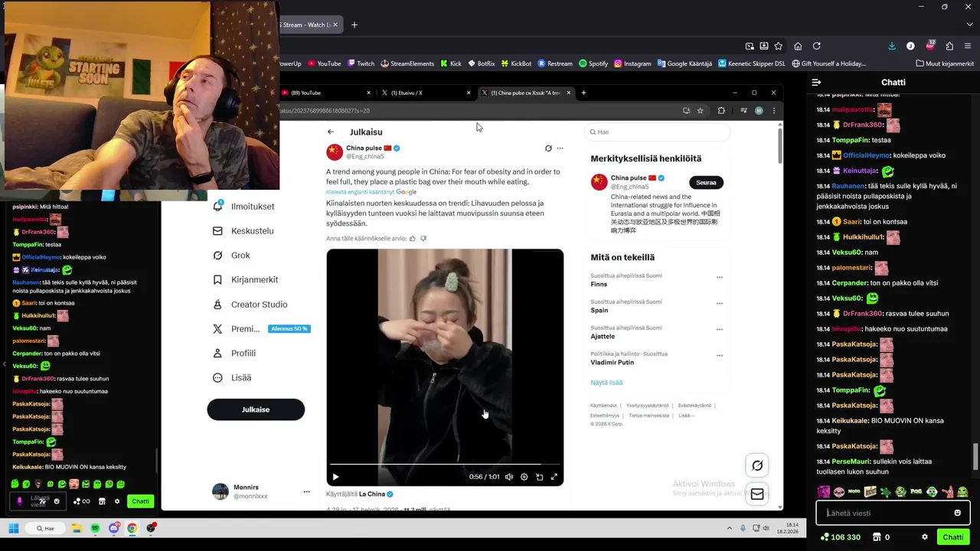This screenshot has height=551, width=980.
Task: Open Lisää more menu in X sidebar
Action: coord(231,378)
